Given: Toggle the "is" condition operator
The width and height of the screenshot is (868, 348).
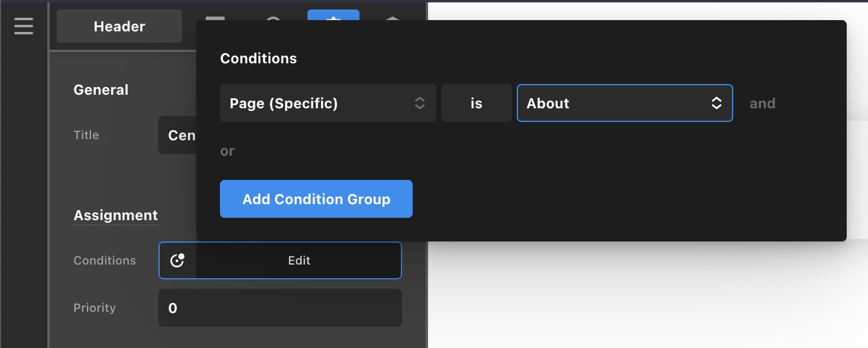Looking at the screenshot, I should (x=476, y=104).
